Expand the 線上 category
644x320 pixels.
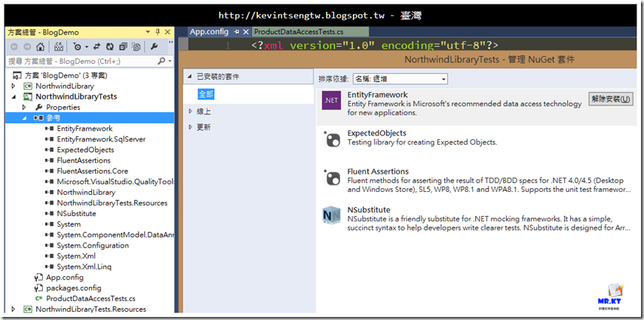190,111
